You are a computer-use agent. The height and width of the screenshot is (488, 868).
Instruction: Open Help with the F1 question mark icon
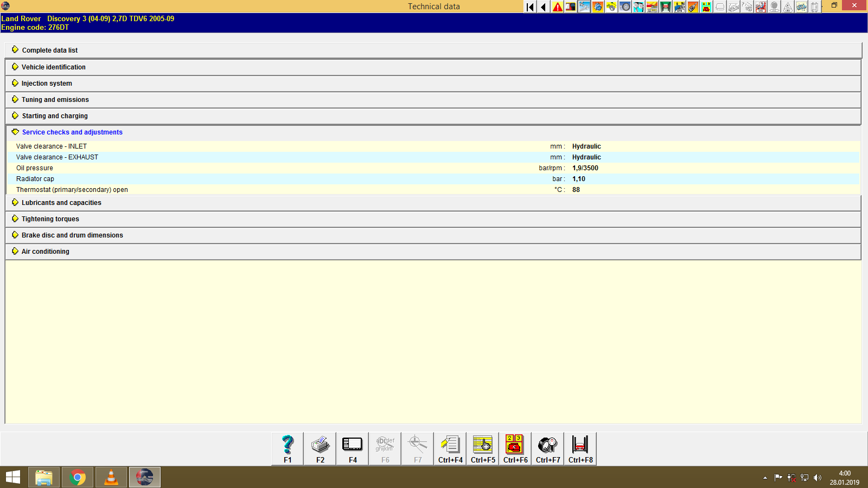click(287, 445)
